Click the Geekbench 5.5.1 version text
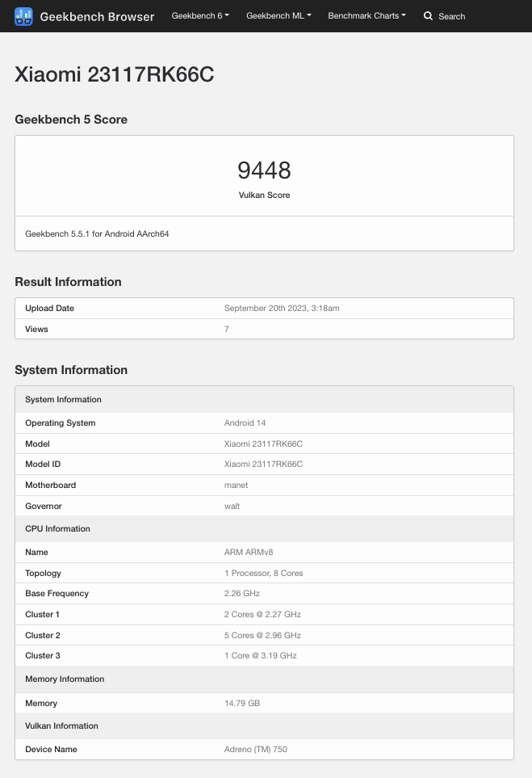 point(97,233)
